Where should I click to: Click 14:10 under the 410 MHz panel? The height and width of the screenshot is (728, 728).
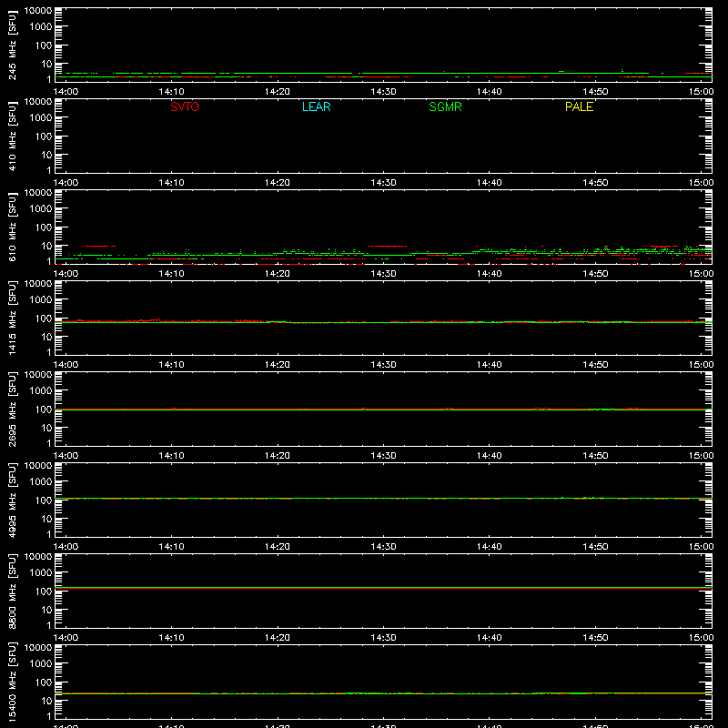pos(171,183)
